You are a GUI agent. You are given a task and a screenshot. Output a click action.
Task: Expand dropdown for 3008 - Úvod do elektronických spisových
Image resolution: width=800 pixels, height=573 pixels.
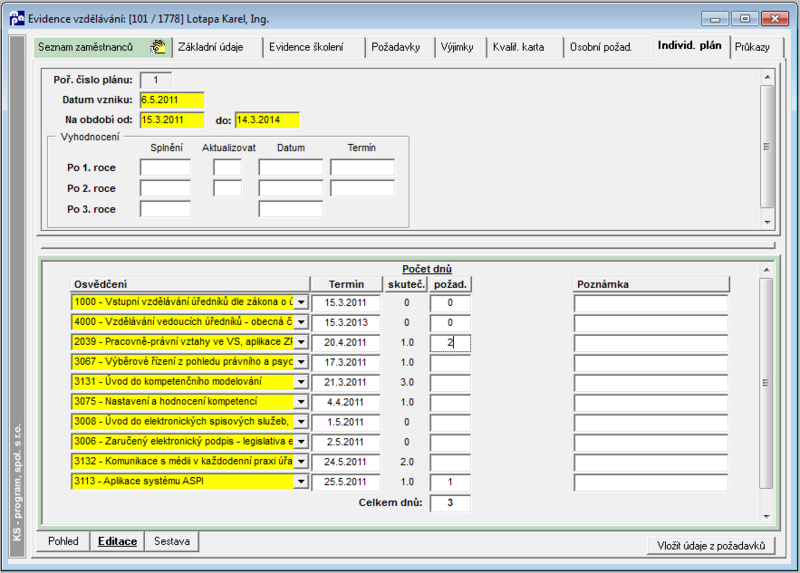302,421
